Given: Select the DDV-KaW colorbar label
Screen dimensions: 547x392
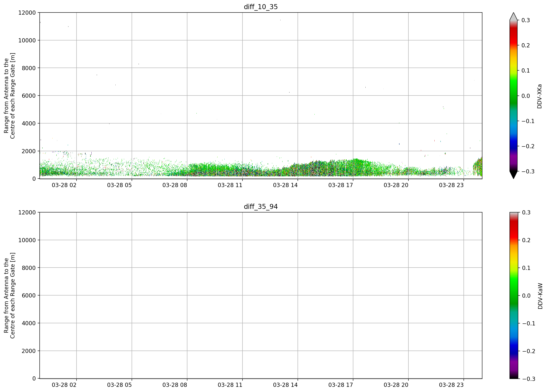Looking at the screenshot, I should pyautogui.click(x=540, y=296).
